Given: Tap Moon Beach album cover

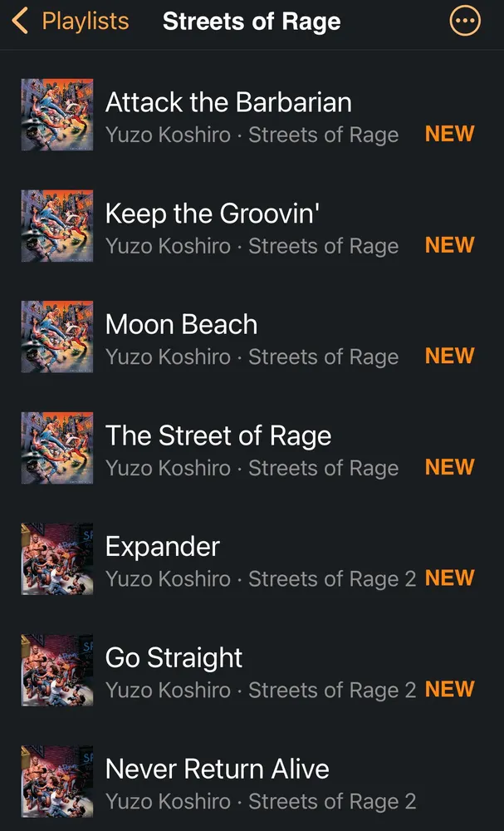Looking at the screenshot, I should point(56,337).
